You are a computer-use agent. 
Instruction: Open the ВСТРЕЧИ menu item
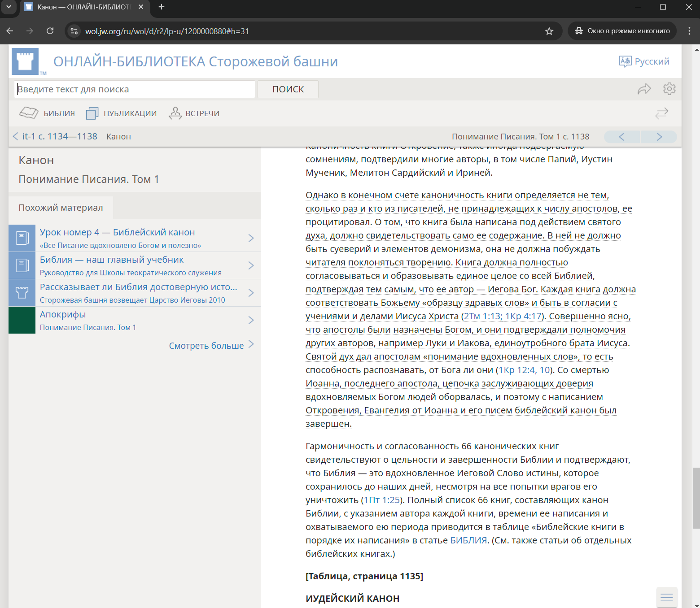pyautogui.click(x=194, y=113)
